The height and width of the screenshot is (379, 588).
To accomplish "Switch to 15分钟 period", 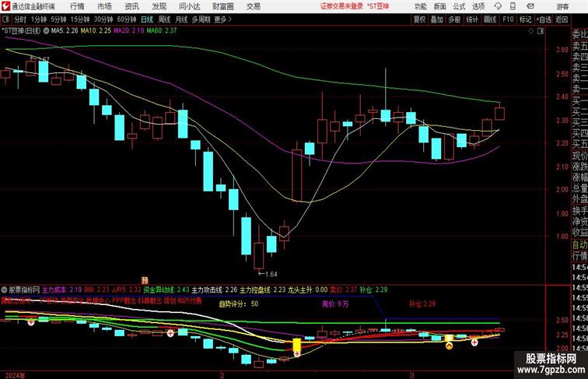I will coord(80,19).
